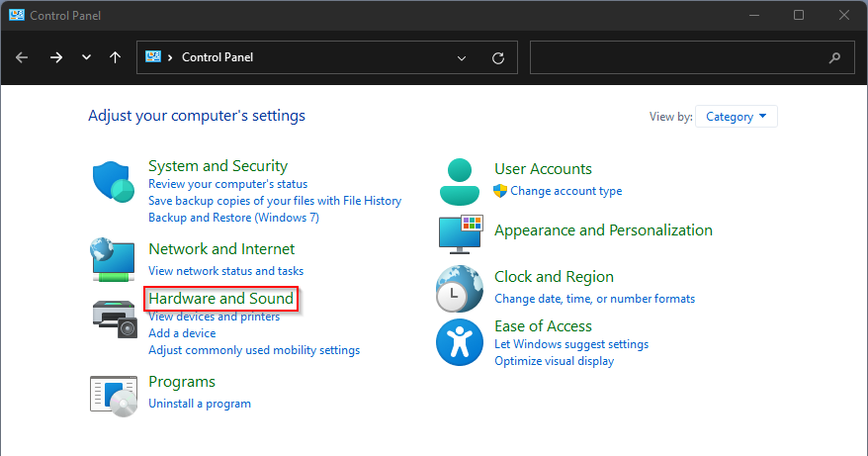Open System and Security category
The width and height of the screenshot is (868, 456).
tap(218, 165)
